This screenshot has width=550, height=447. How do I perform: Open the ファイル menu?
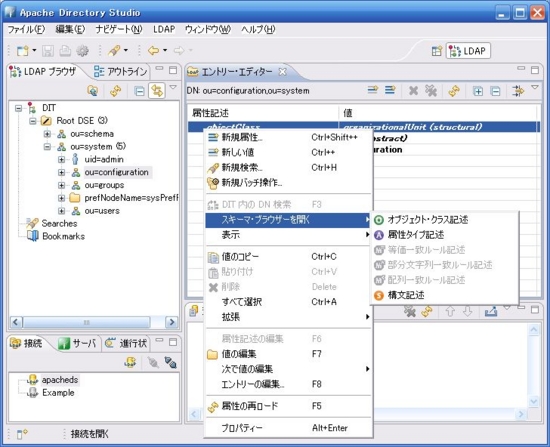[26, 29]
